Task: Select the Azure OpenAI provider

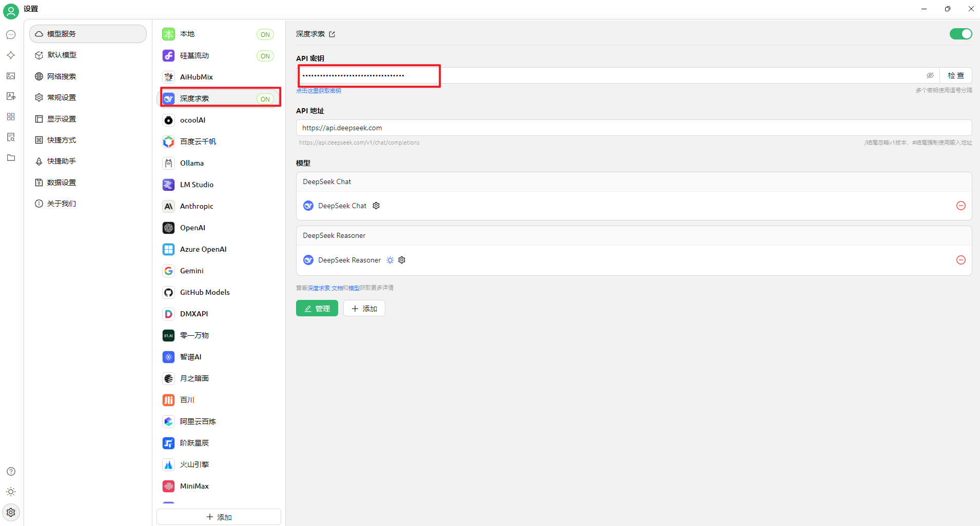Action: (219, 249)
